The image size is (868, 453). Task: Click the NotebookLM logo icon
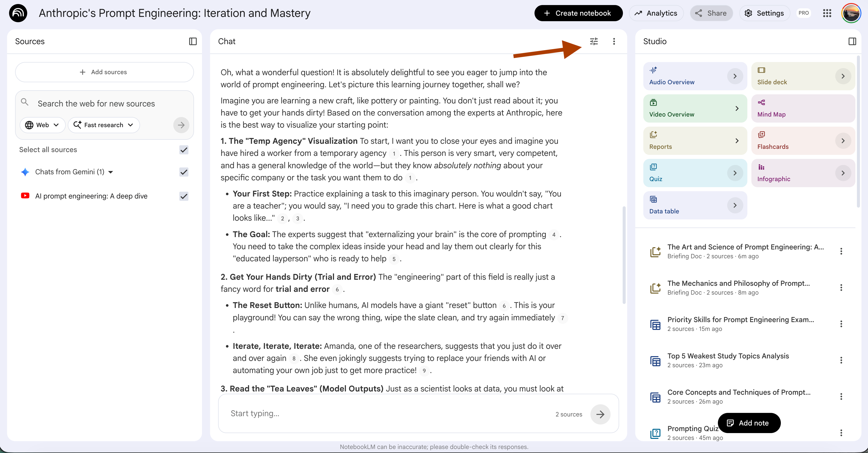coord(18,13)
